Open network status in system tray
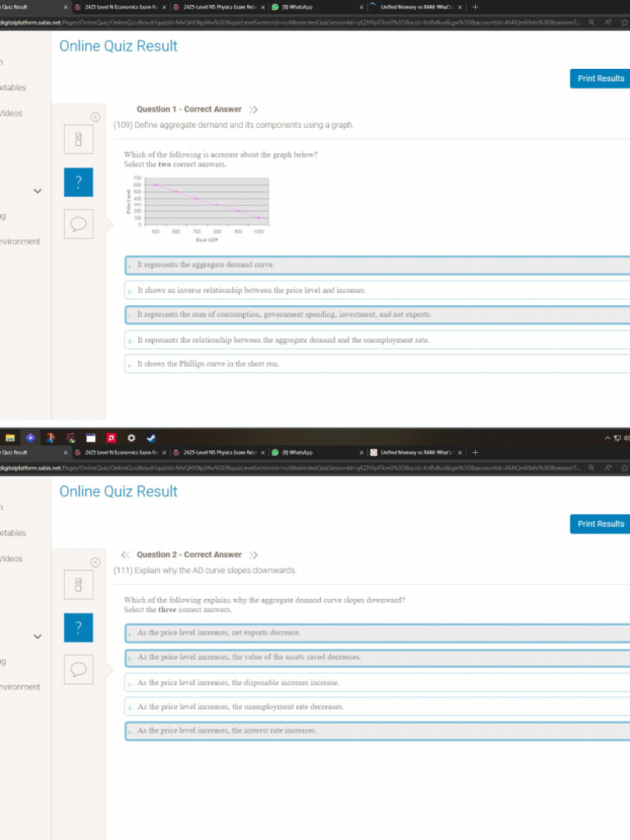630x840 pixels. (617, 438)
